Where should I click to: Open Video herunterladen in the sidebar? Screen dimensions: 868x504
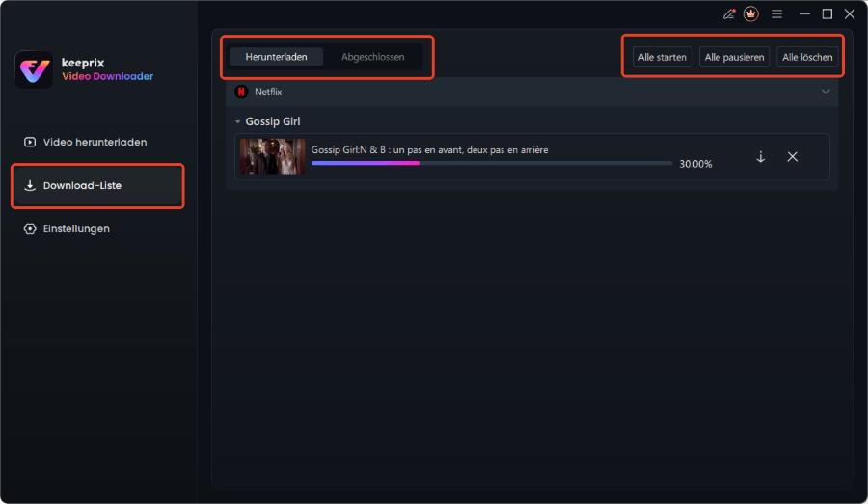85,143
